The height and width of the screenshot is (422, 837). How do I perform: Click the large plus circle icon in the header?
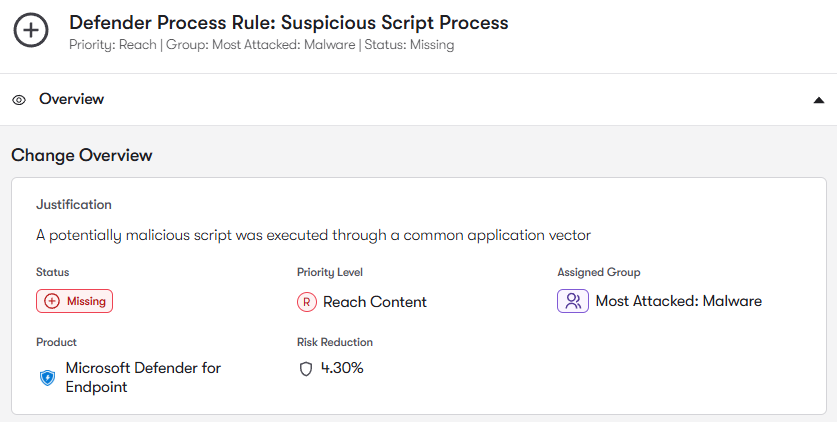31,31
